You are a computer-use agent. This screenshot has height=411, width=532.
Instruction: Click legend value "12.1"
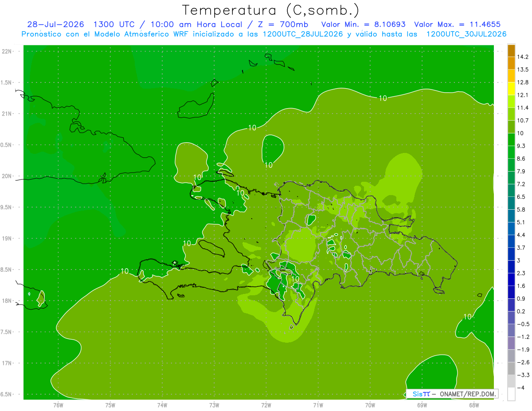[524, 95]
